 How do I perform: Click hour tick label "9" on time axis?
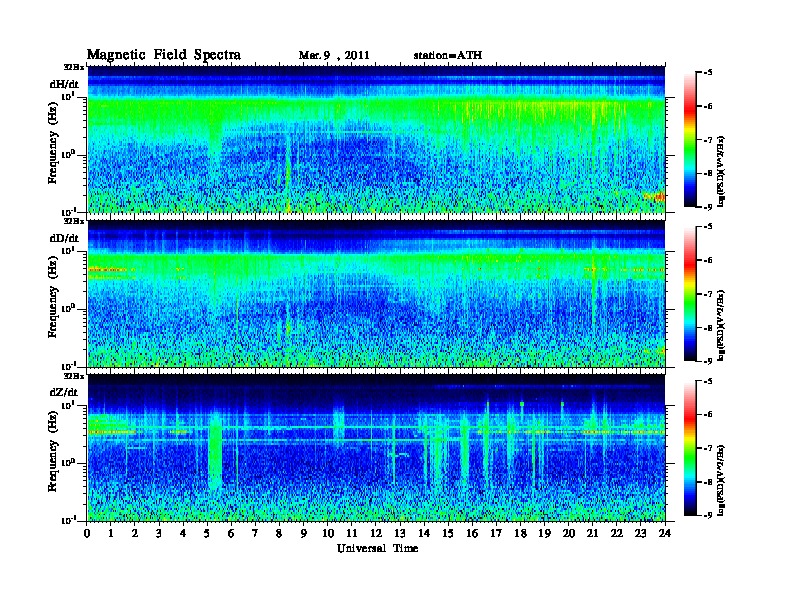[x=304, y=533]
